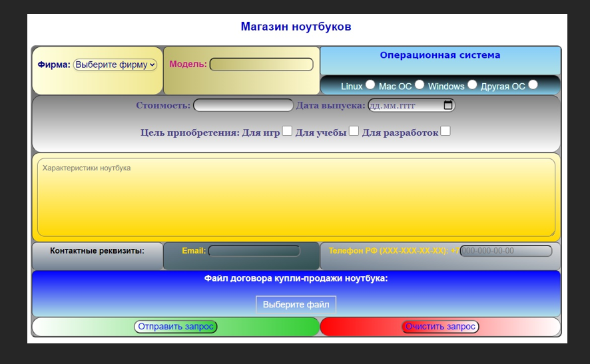The width and height of the screenshot is (590, 364).
Task: Open the Фирма dropdown list
Action: point(115,65)
